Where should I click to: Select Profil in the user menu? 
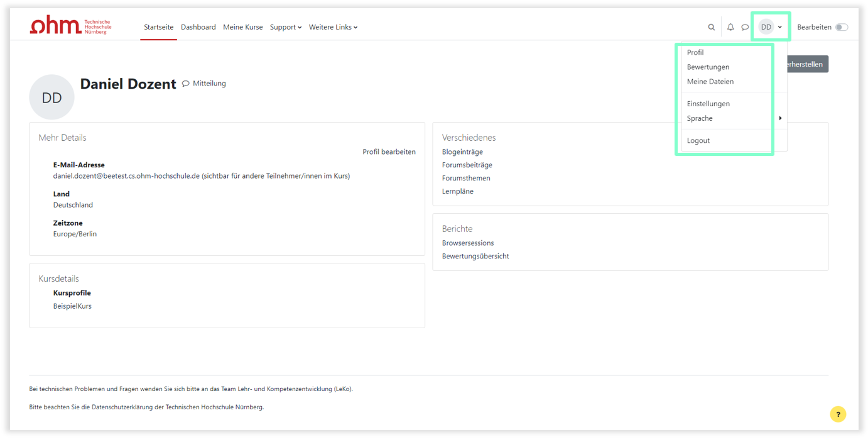(695, 53)
